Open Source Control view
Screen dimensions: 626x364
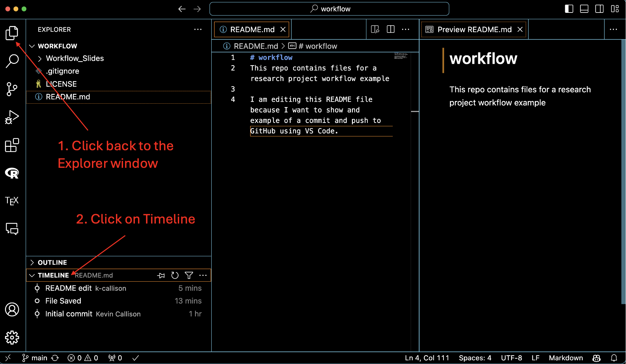[12, 89]
